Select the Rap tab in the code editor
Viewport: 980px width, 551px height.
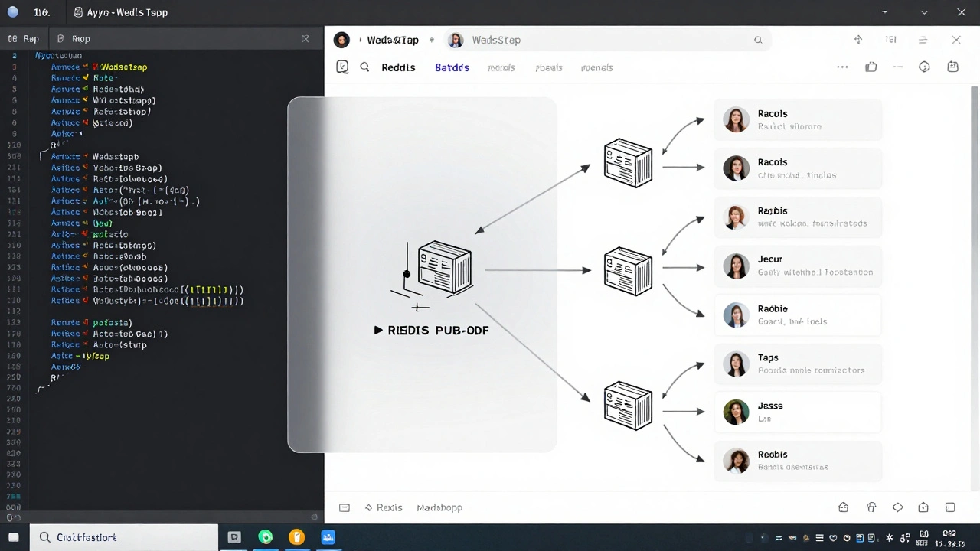(x=24, y=38)
